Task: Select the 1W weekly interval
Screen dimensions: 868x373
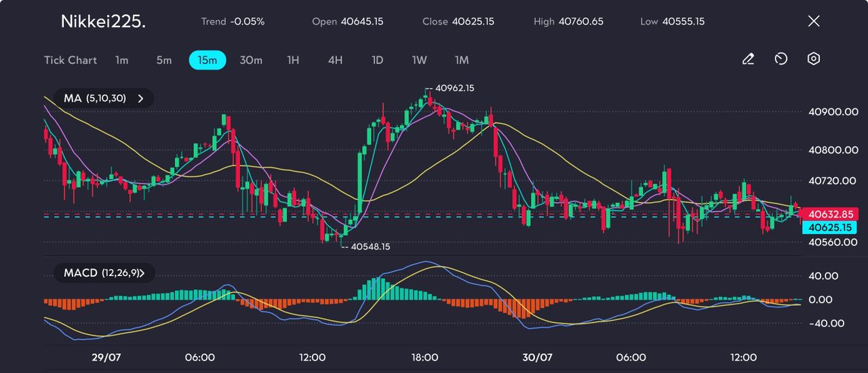Action: coord(420,60)
